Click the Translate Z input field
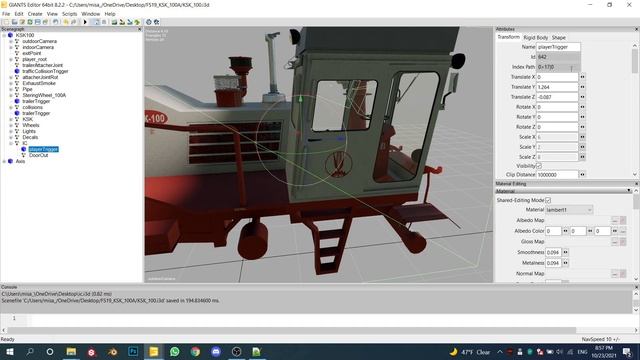The height and width of the screenshot is (360, 640). point(557,97)
